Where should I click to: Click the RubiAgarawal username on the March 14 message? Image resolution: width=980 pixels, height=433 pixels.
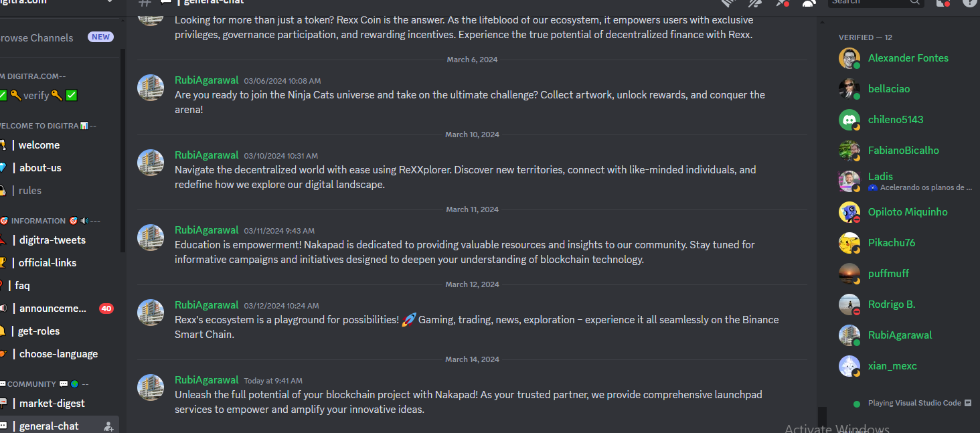click(206, 380)
